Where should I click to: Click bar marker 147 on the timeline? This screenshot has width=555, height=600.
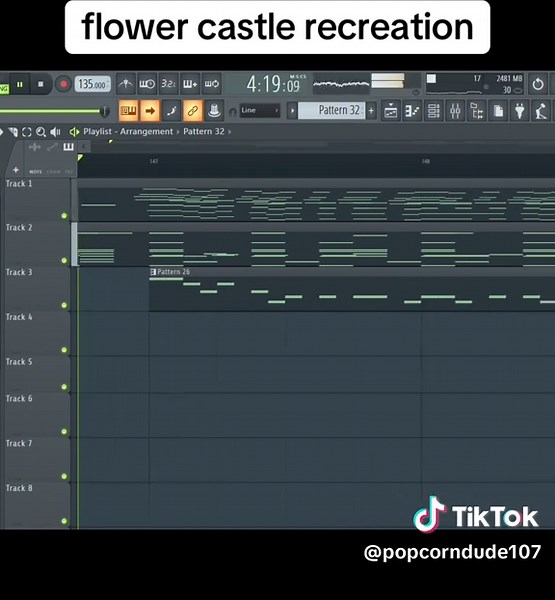[x=153, y=161]
